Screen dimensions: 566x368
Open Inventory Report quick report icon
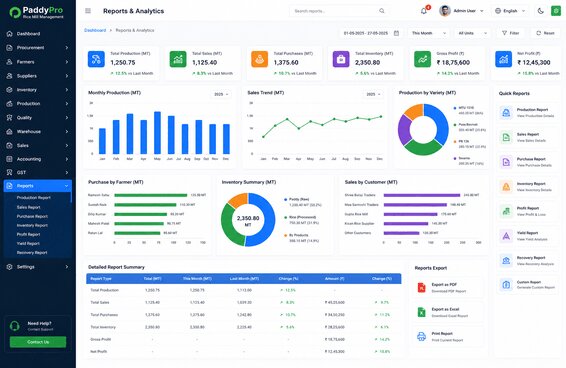[x=506, y=186]
